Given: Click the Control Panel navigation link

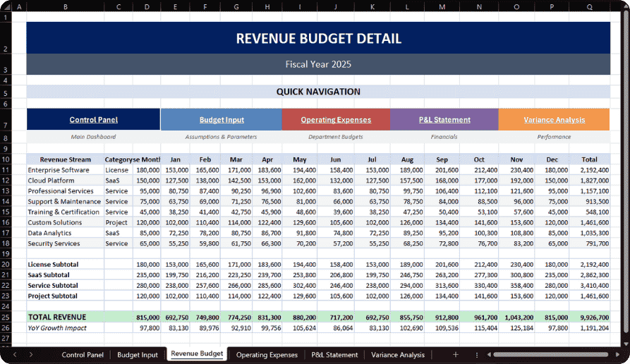Looking at the screenshot, I should tap(93, 120).
